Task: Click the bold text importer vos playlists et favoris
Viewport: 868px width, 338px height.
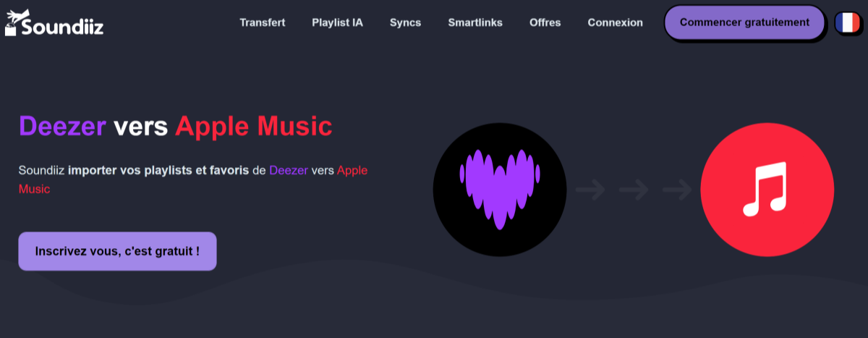Action: (159, 171)
